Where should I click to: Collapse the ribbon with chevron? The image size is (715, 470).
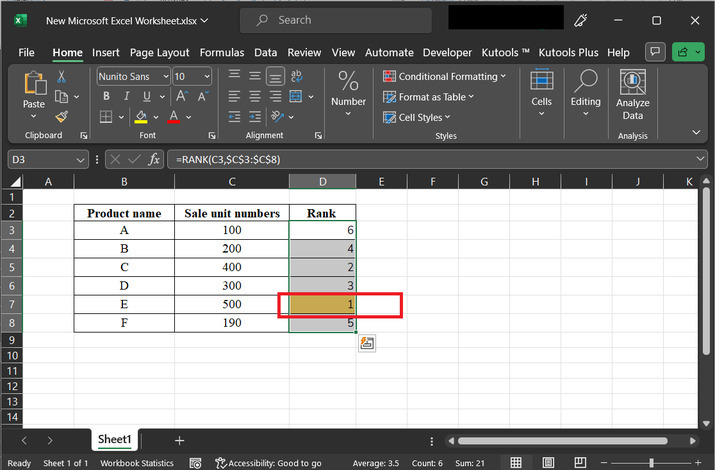click(x=696, y=133)
